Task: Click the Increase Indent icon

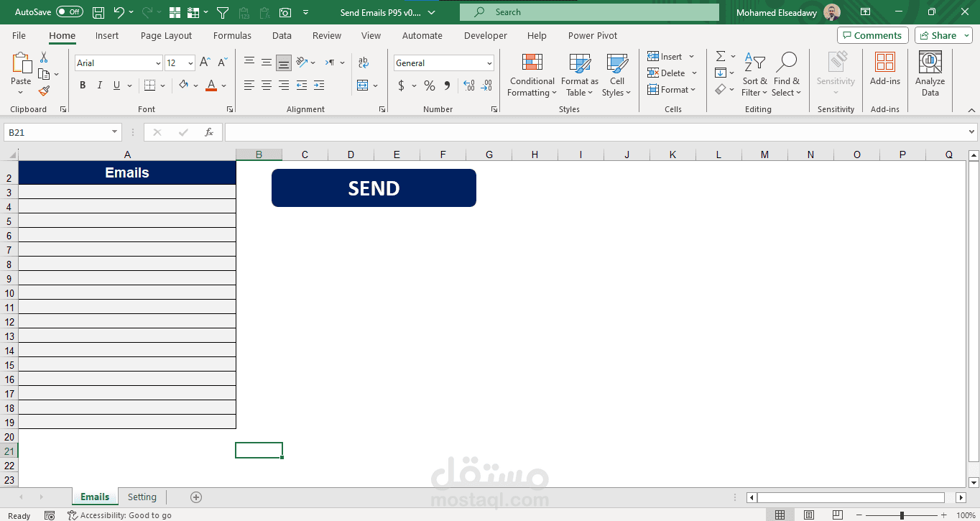Action: [319, 86]
